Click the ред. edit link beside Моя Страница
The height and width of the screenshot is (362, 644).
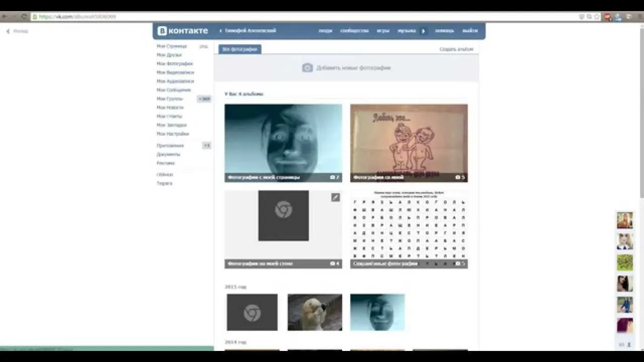203,46
